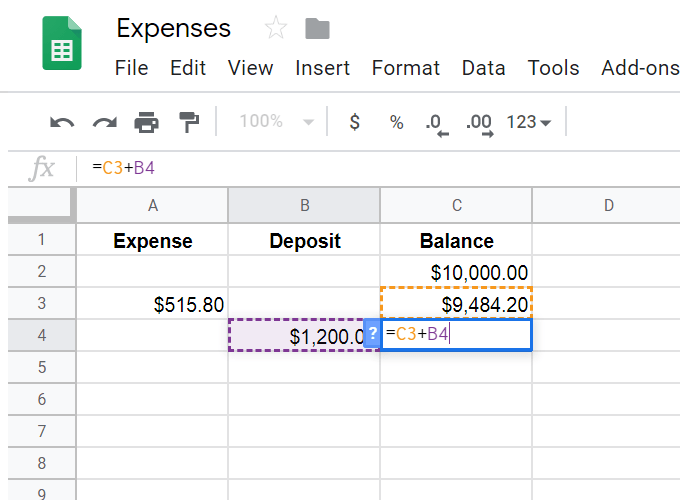Increase decimal places icon
This screenshot has height=500, width=680.
tap(479, 124)
